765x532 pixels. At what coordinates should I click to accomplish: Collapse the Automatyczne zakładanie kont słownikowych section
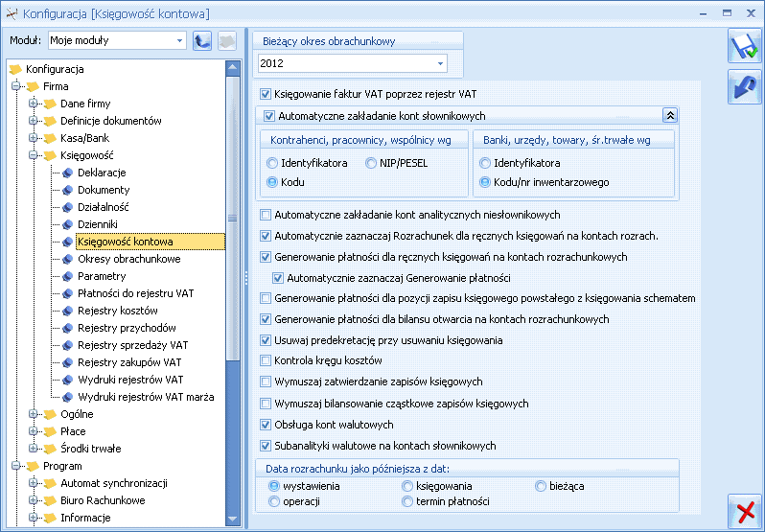670,116
